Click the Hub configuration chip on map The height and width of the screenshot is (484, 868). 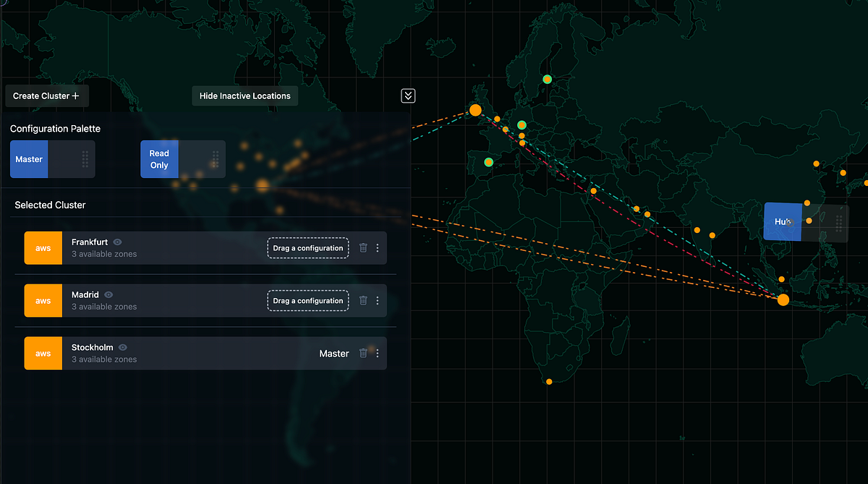806,222
